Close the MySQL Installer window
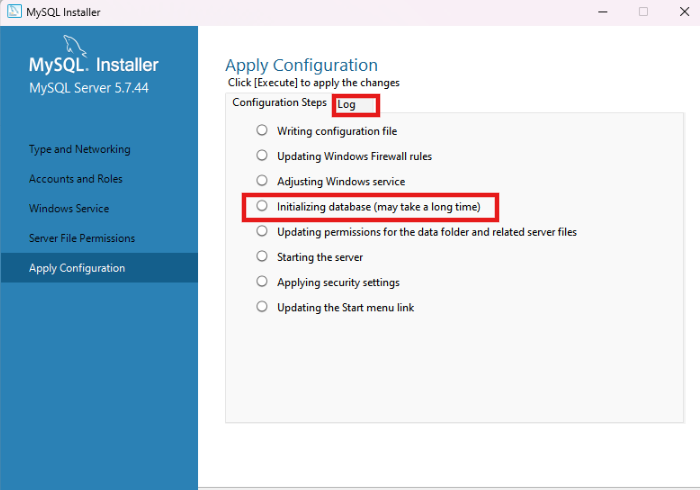Viewport: 700px width, 490px height. (x=684, y=12)
